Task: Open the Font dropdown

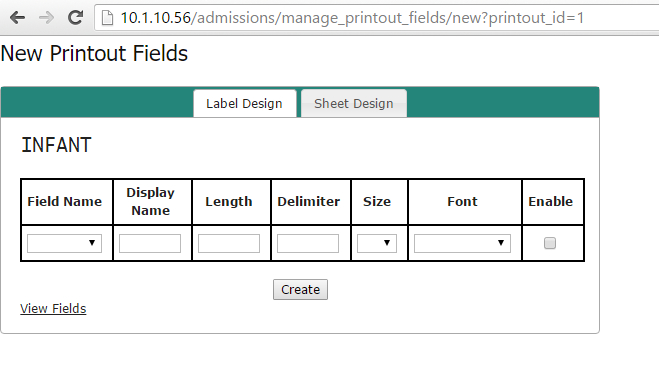Action: (x=462, y=243)
